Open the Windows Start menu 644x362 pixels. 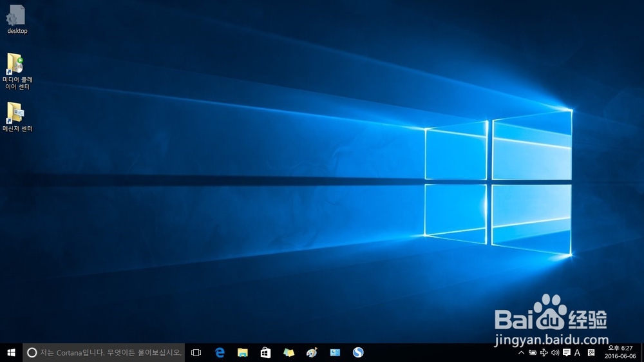click(11, 352)
